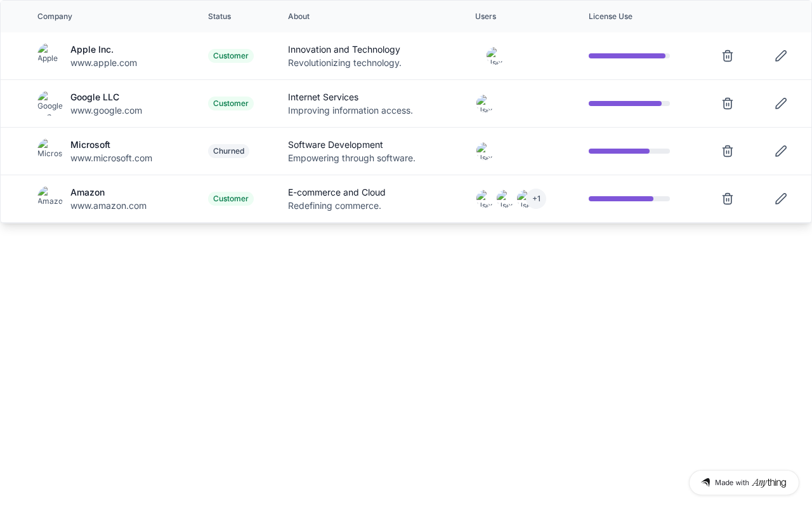Viewport: 812px width, 508px height.
Task: Delete the Amazon company row
Action: pos(728,199)
